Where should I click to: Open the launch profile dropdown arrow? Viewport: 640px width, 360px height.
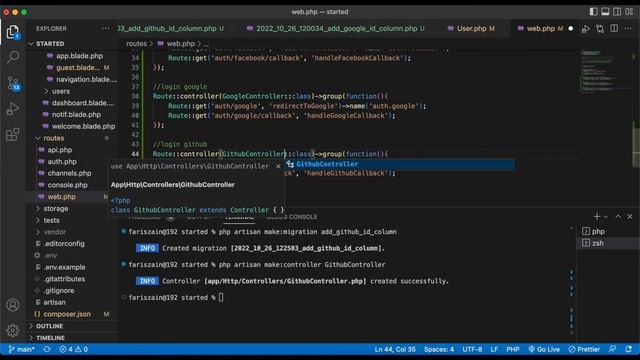[x=606, y=217]
